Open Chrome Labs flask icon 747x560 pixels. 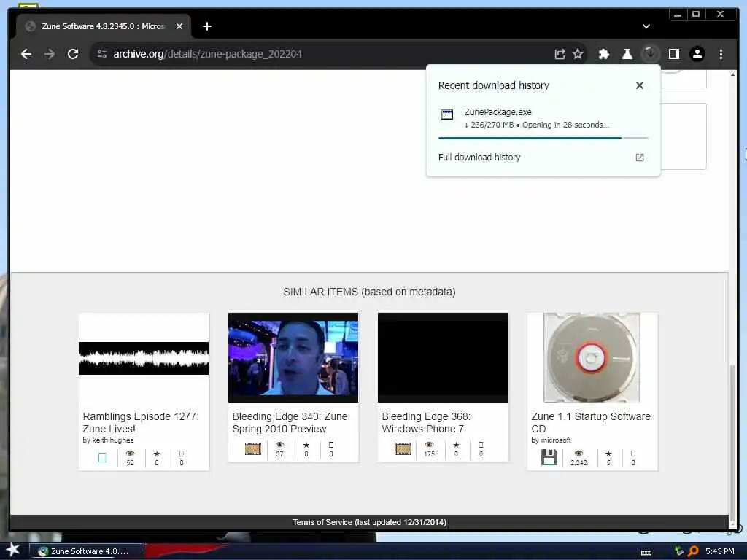627,54
